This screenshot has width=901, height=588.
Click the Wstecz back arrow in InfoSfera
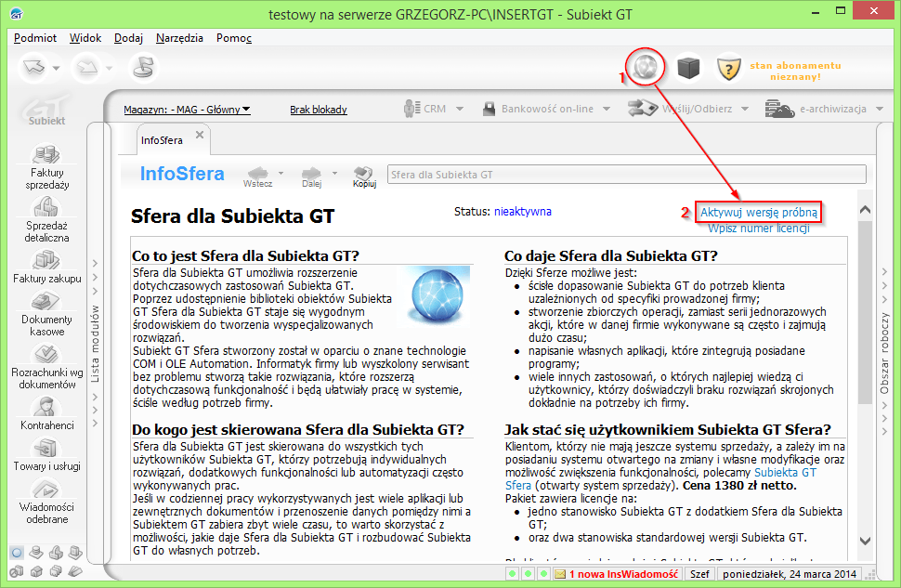[257, 176]
